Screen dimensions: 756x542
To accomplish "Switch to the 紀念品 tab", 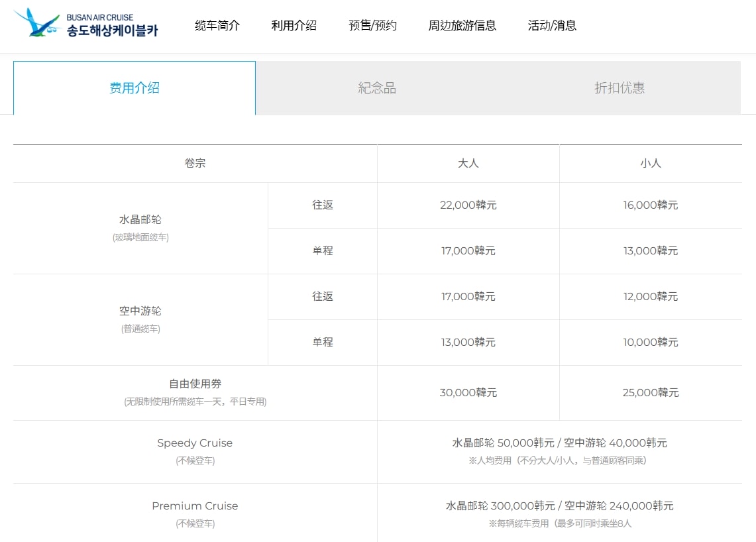I will point(377,87).
